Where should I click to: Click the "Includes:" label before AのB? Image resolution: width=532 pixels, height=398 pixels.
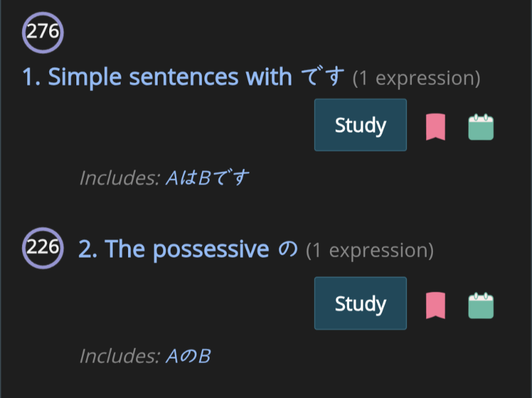pos(120,356)
